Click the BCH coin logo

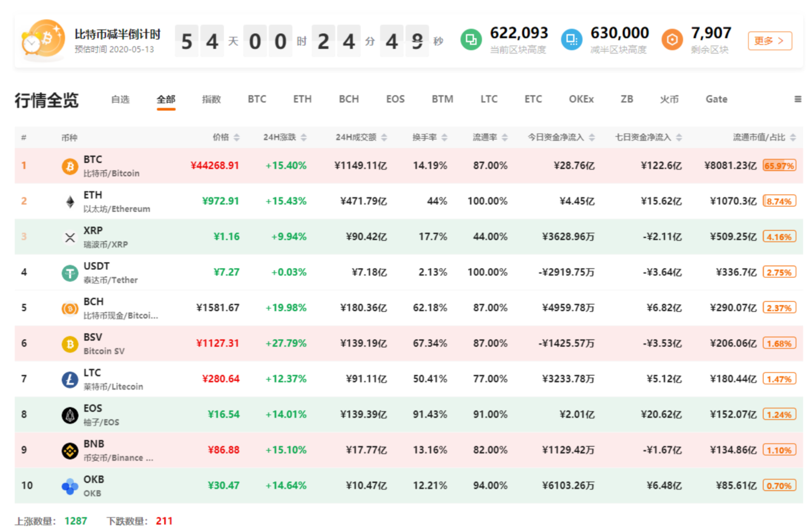coord(70,308)
